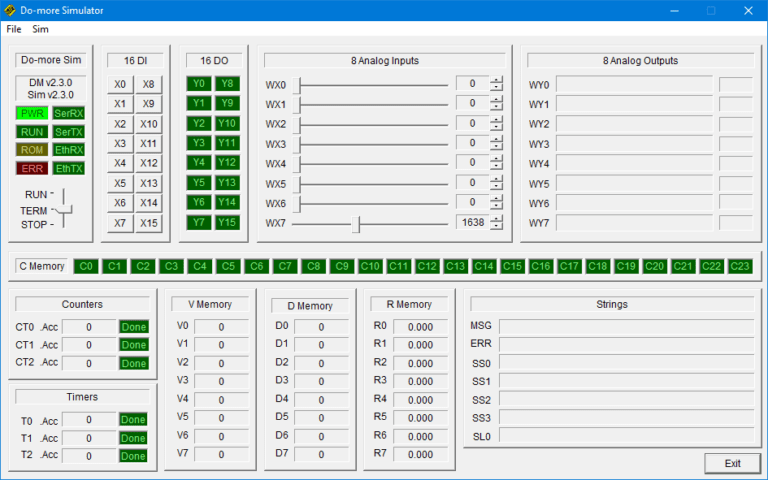This screenshot has height=480, width=768.
Task: Click the SerTX indicator
Action: click(69, 132)
